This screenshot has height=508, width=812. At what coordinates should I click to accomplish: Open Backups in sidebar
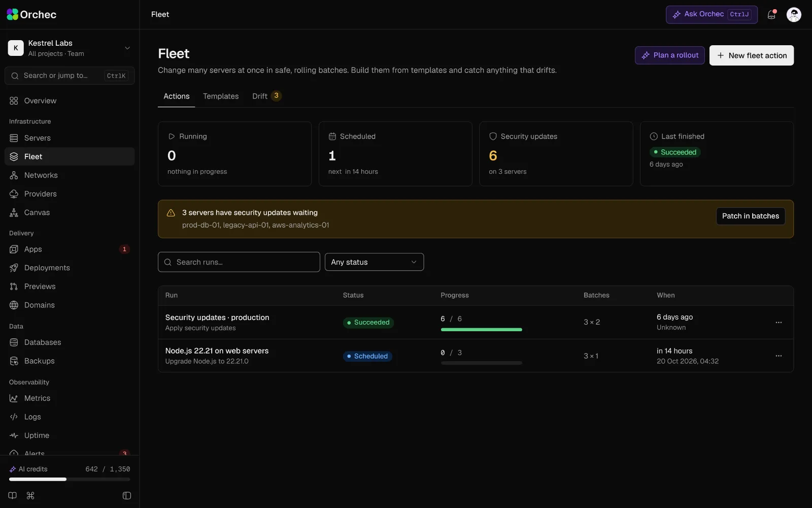[70, 361]
